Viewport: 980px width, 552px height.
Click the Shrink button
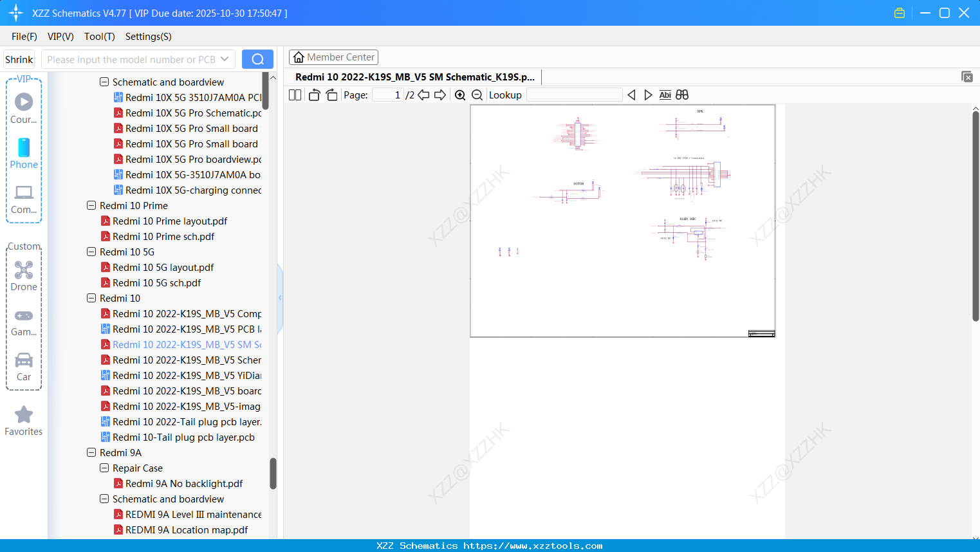19,59
